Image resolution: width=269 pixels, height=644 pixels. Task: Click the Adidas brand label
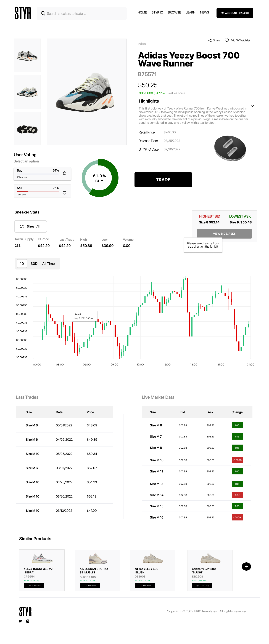[142, 44]
